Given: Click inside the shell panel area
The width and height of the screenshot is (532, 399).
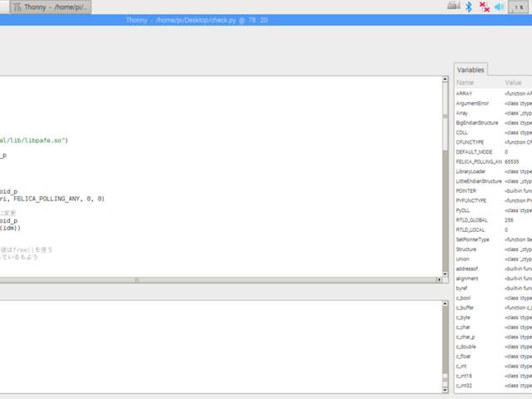Looking at the screenshot, I should [x=216, y=345].
